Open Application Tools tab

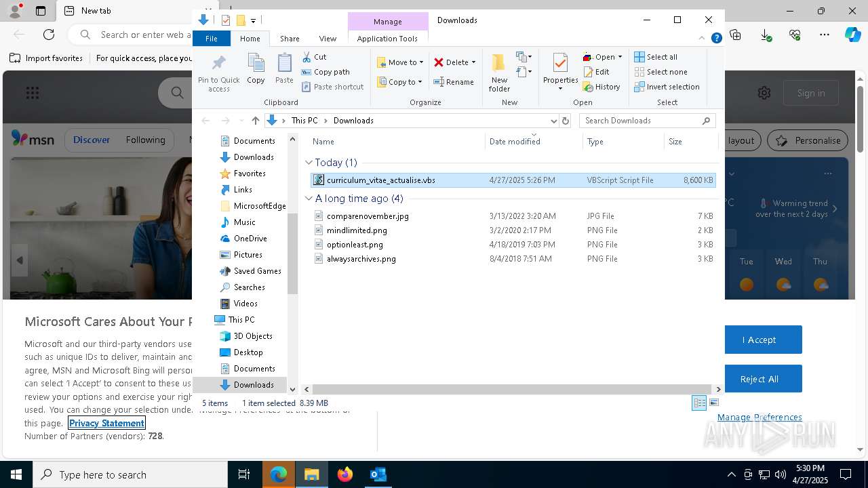(x=387, y=39)
